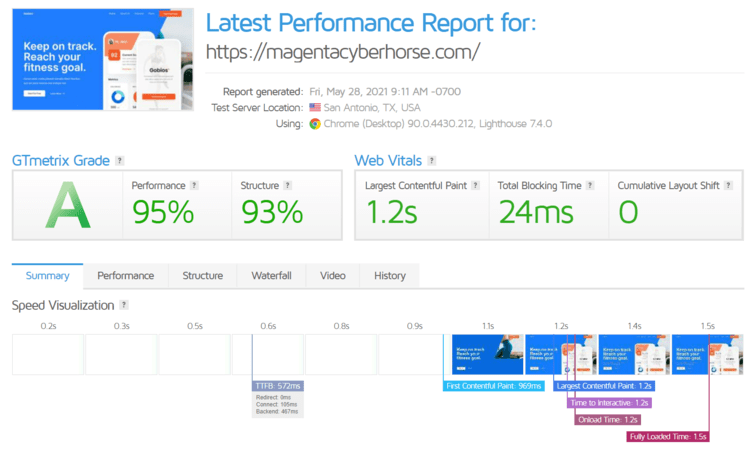Image resolution: width=750 pixels, height=451 pixels.
Task: Click the 1.2s Largest Contentful Paint value
Action: coord(392,212)
